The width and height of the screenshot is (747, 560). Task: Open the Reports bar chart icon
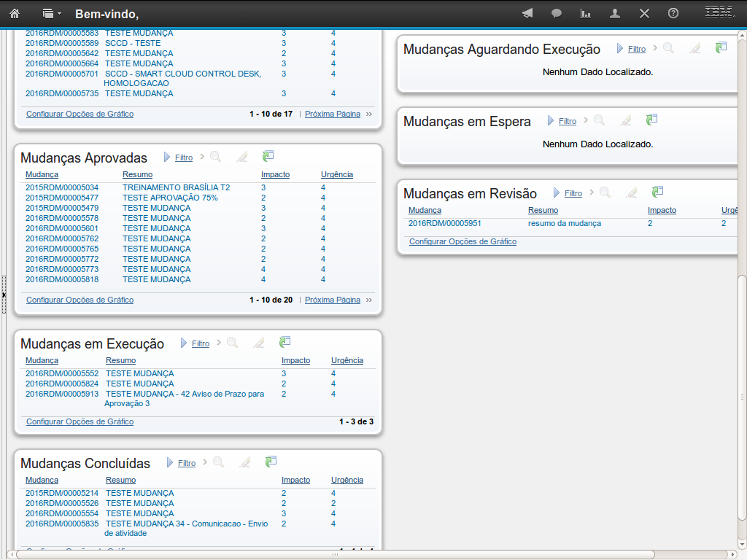(585, 13)
